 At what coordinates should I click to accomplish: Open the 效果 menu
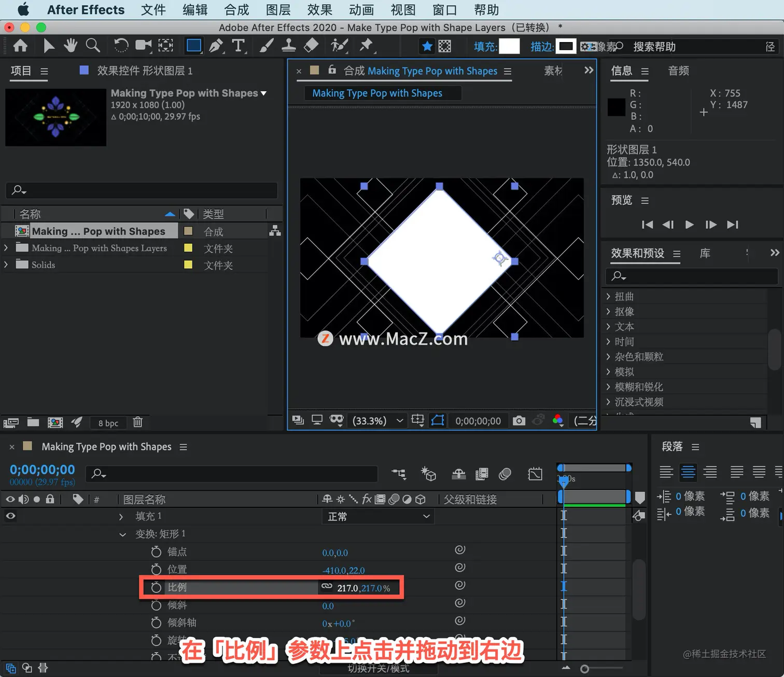(x=319, y=10)
